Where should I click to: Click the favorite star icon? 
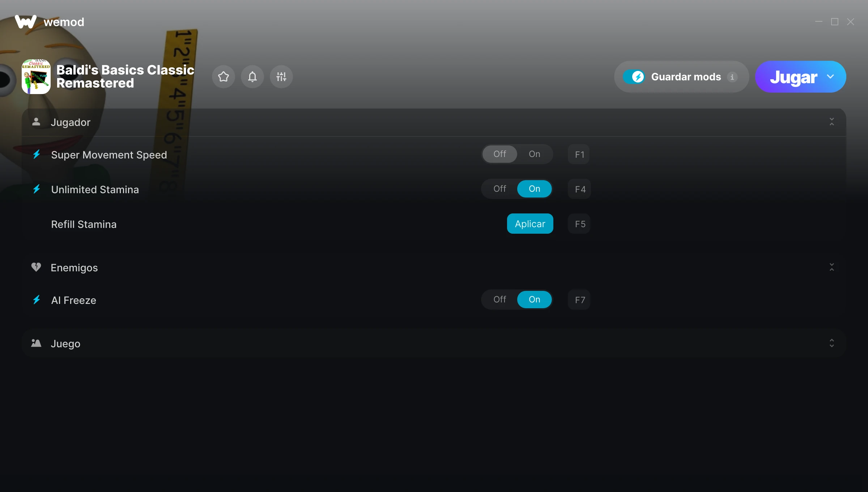[x=224, y=77]
